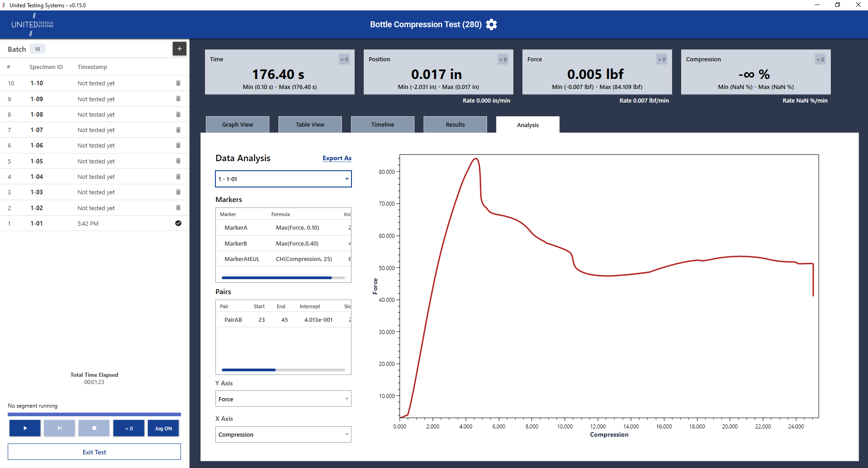Expand the X Axis Compression dropdown
The height and width of the screenshot is (468, 868).
click(x=283, y=434)
